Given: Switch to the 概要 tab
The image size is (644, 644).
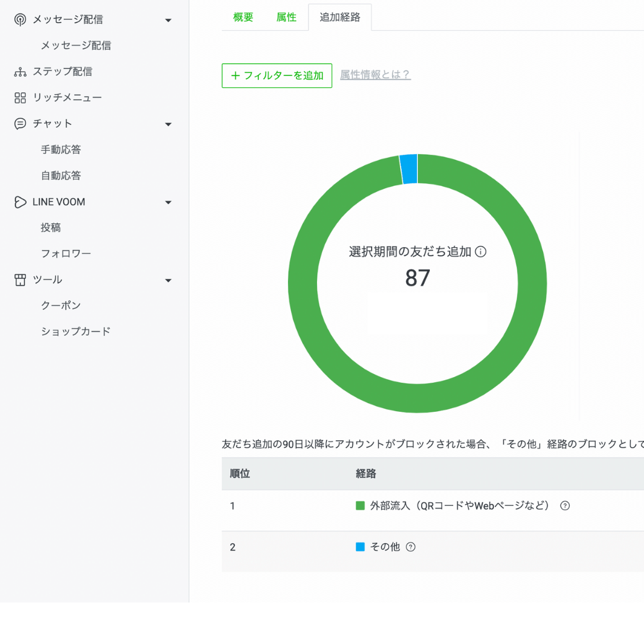Looking at the screenshot, I should (x=243, y=17).
